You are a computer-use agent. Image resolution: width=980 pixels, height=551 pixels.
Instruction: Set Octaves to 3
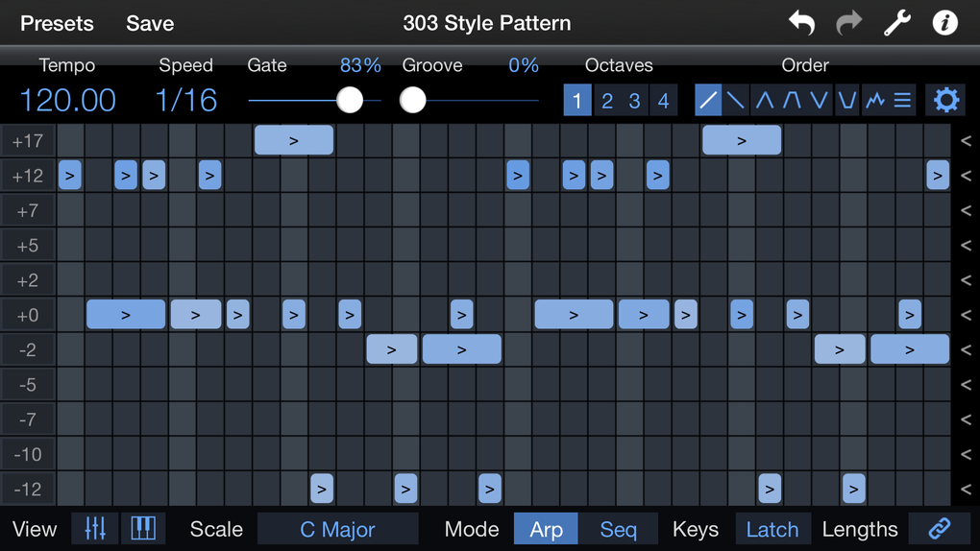point(634,100)
